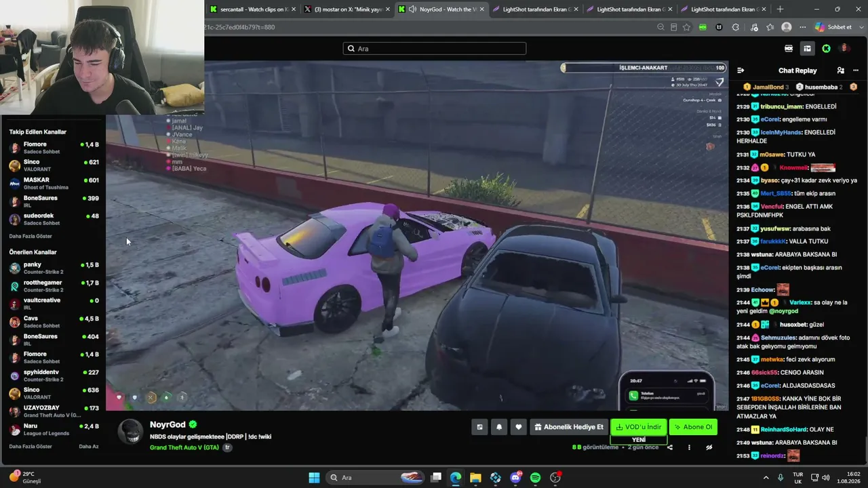Mute the NoyrGod tab audio icon
Screen dimensions: 868x488
[412, 9]
